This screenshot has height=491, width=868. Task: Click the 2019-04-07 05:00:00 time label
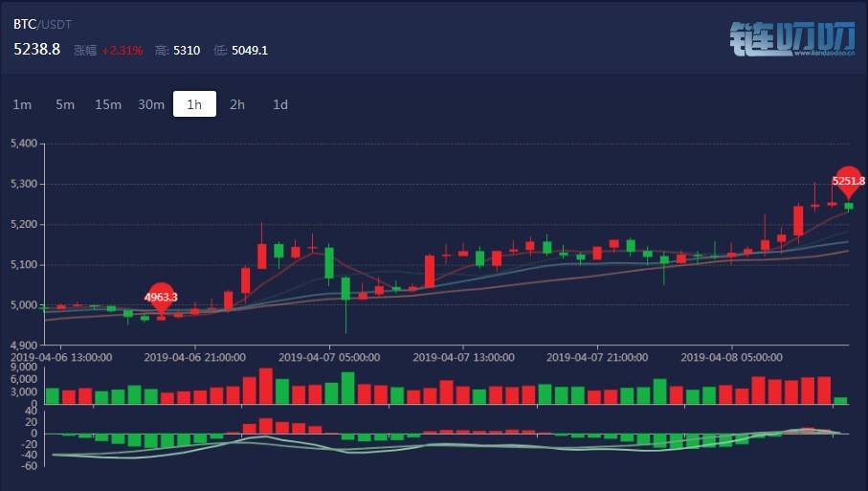pos(329,358)
